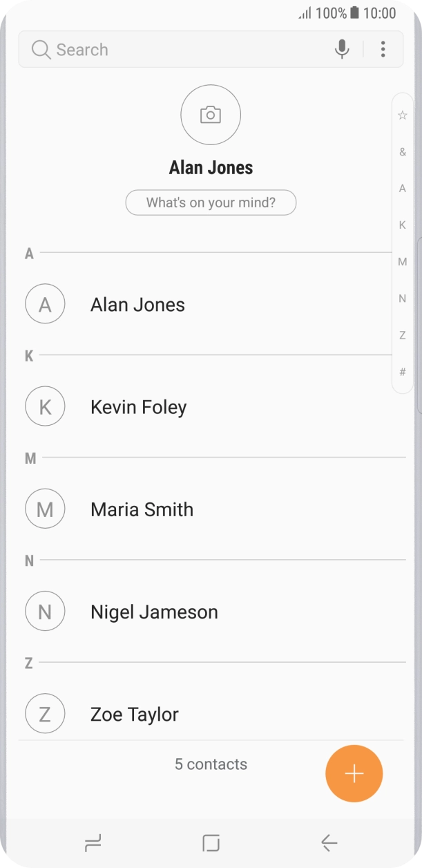Open the What's on your mind status button
The image size is (422, 868).
pos(211,203)
